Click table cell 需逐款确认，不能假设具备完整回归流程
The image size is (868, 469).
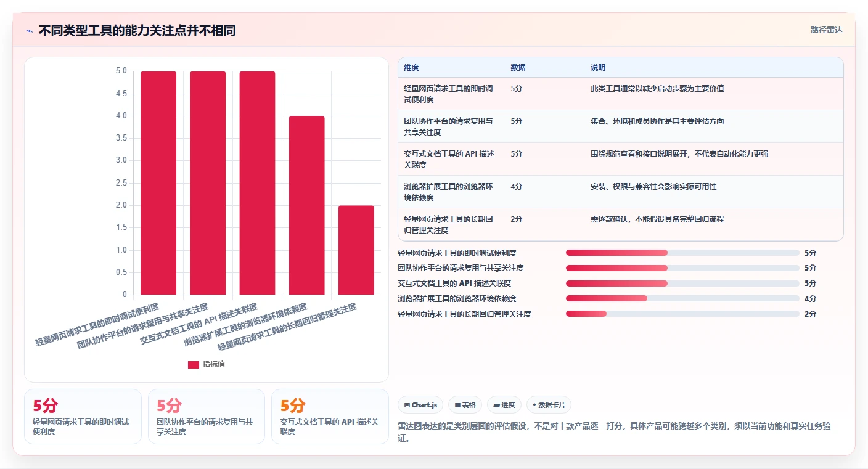(x=657, y=219)
